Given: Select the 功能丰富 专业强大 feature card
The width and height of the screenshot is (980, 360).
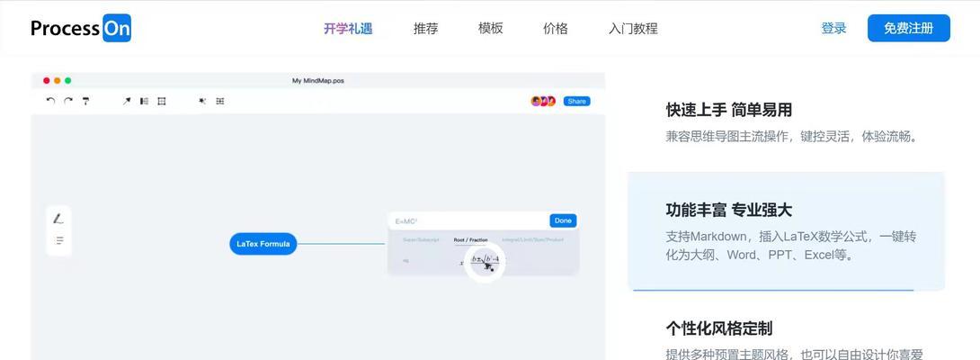Looking at the screenshot, I should point(787,231).
